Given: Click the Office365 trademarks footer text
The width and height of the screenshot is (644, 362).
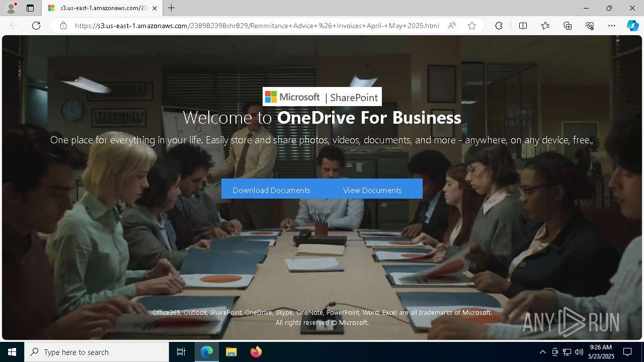Looking at the screenshot, I should (x=322, y=312).
